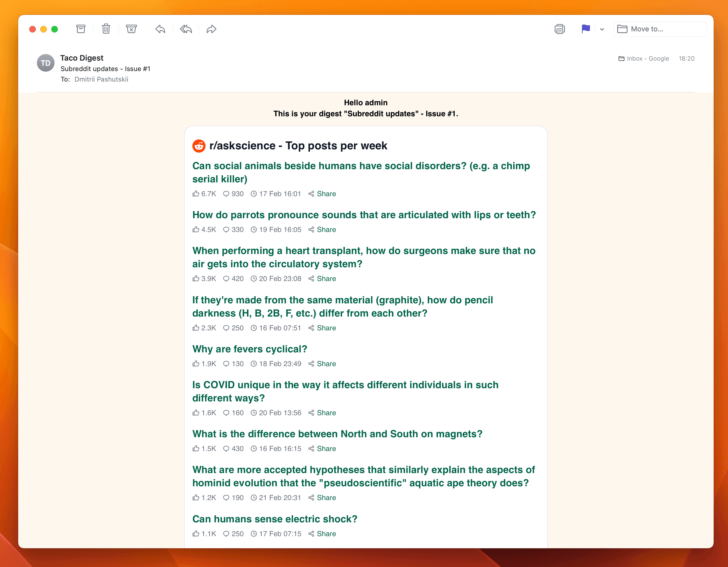Click the comment bubble icon next to 190
The height and width of the screenshot is (567, 728).
tap(226, 498)
